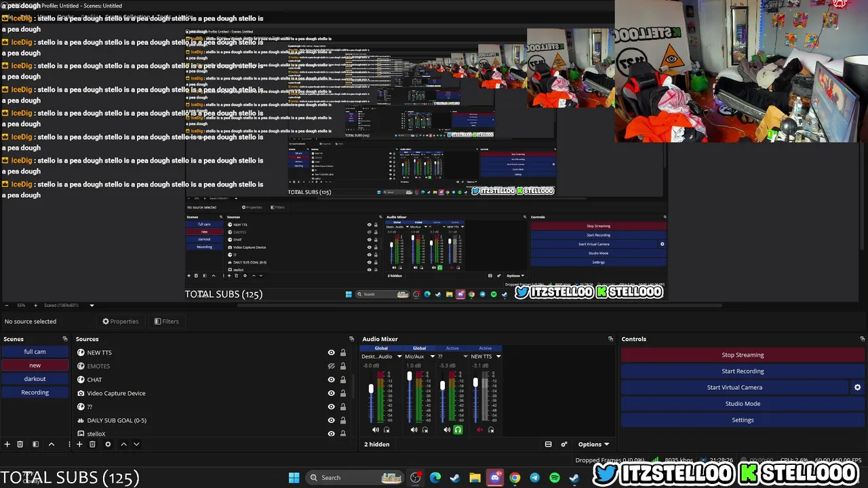868x488 pixels.
Task: Move scene up with the up arrow
Action: pos(51,444)
